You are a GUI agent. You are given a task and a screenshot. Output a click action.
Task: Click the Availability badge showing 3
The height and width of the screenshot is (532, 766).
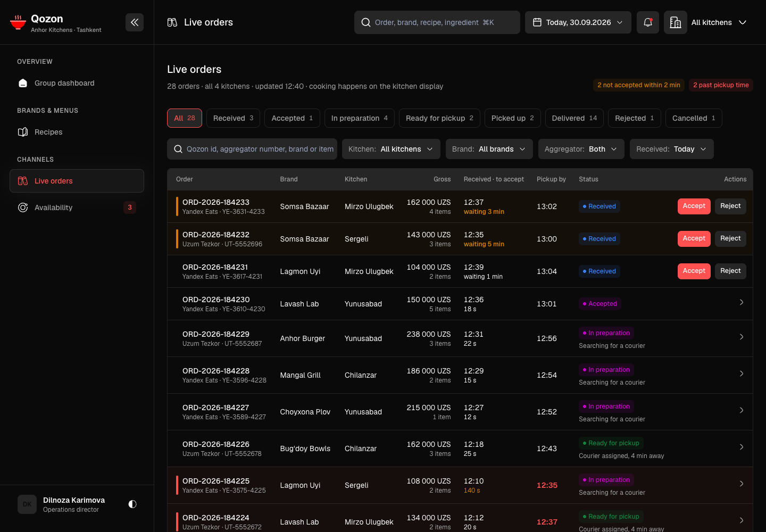point(130,207)
